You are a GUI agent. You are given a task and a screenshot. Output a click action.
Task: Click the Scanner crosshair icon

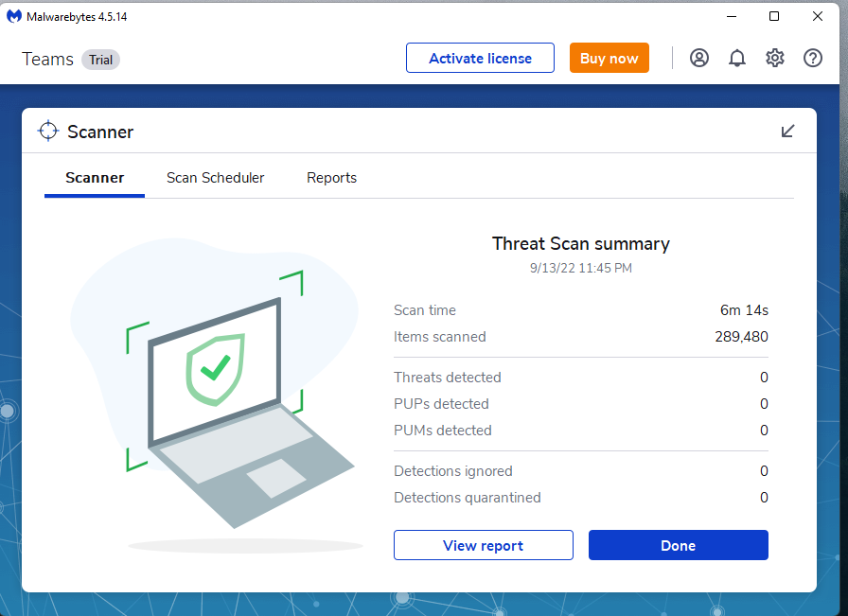(48, 131)
